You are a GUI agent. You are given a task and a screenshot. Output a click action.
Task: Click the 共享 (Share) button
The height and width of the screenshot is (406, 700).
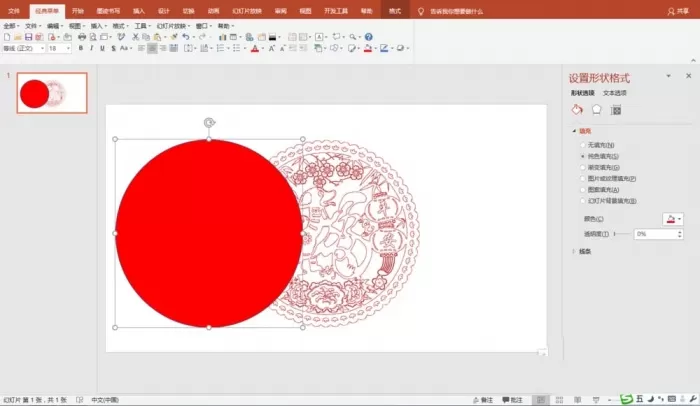coord(678,11)
